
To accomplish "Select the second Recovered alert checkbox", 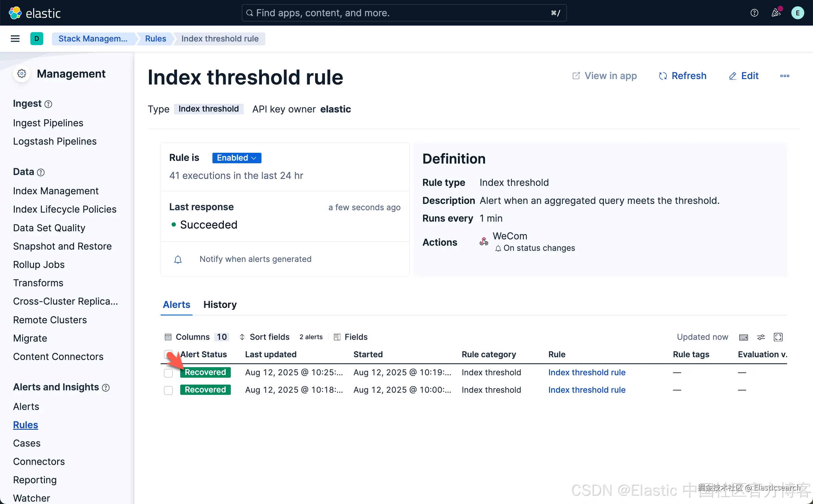I will click(168, 390).
